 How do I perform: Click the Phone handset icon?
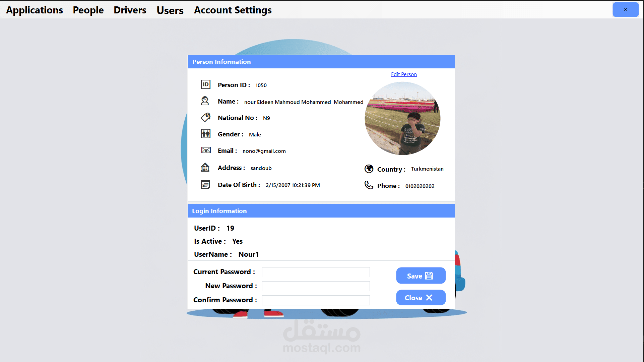click(369, 185)
